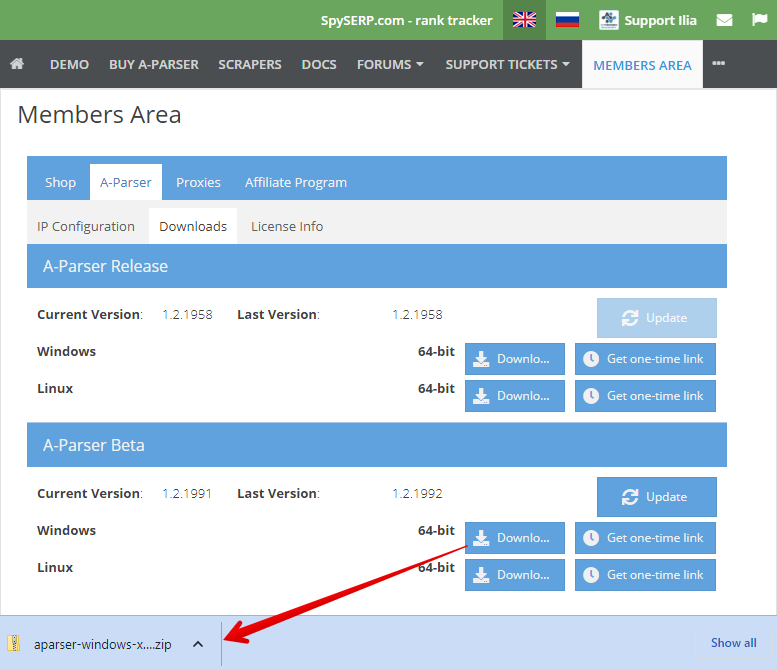
Task: Open the three-dots more menu
Action: tap(718, 64)
